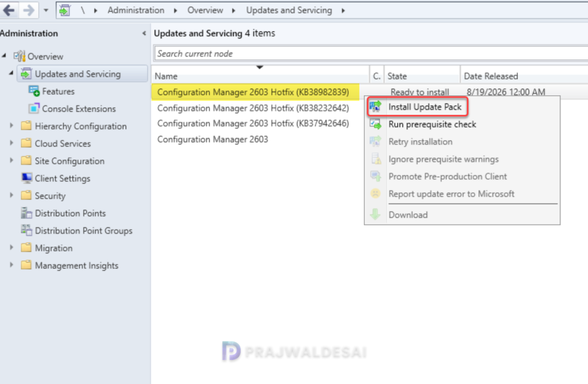
Task: Click the Back navigation arrow
Action: [9, 10]
